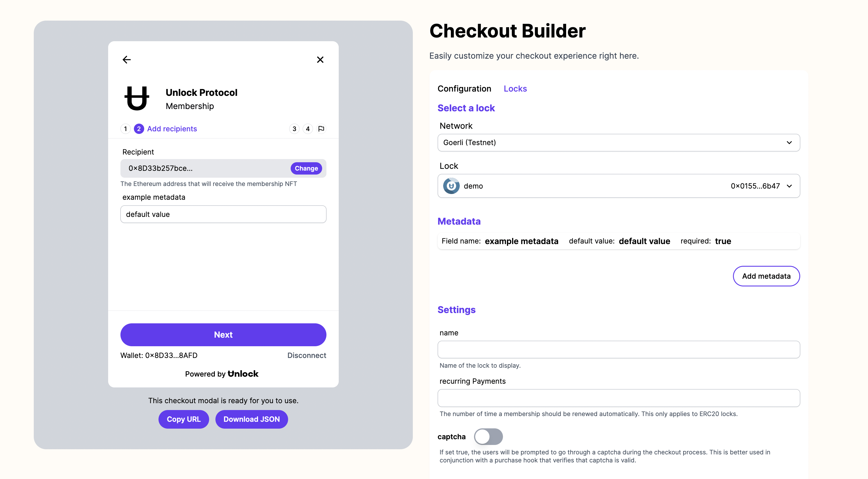Click the Download JSON button
Screen dimensions: 868x479
pyautogui.click(x=251, y=419)
